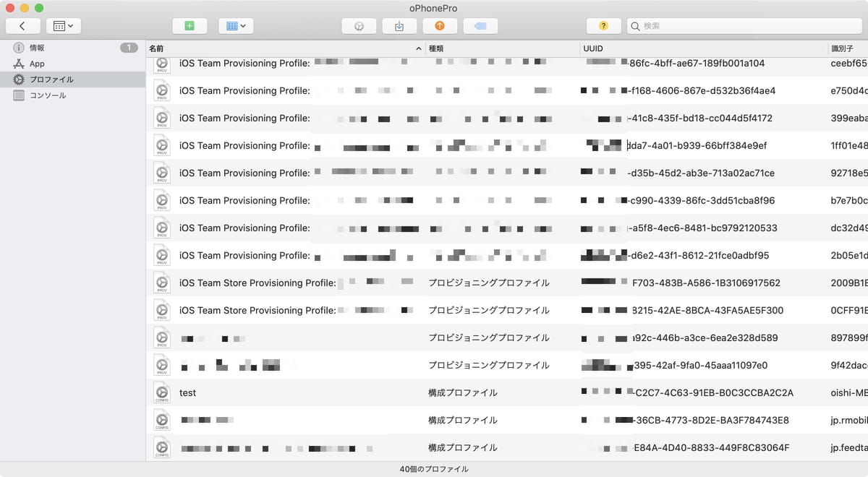Click PROV icon of row ending 45aaa11097e0
This screenshot has height=477, width=868.
(x=162, y=365)
